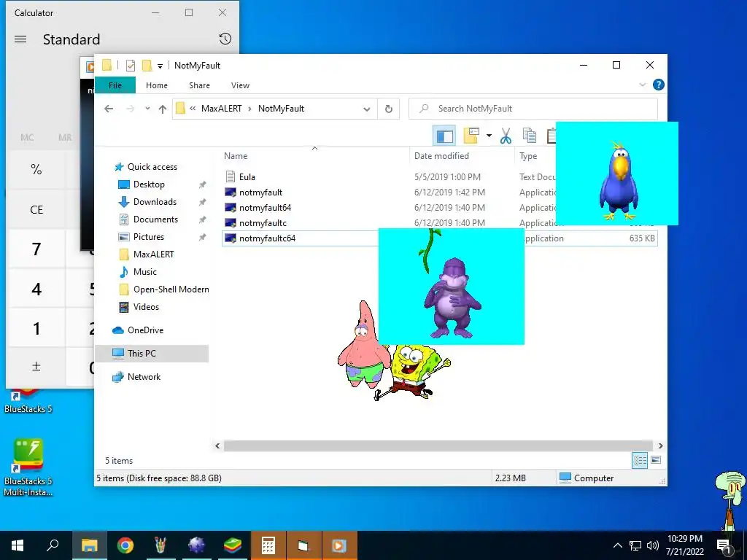747x560 pixels.
Task: Click the BlueStacks taskbar icon
Action: point(233,545)
